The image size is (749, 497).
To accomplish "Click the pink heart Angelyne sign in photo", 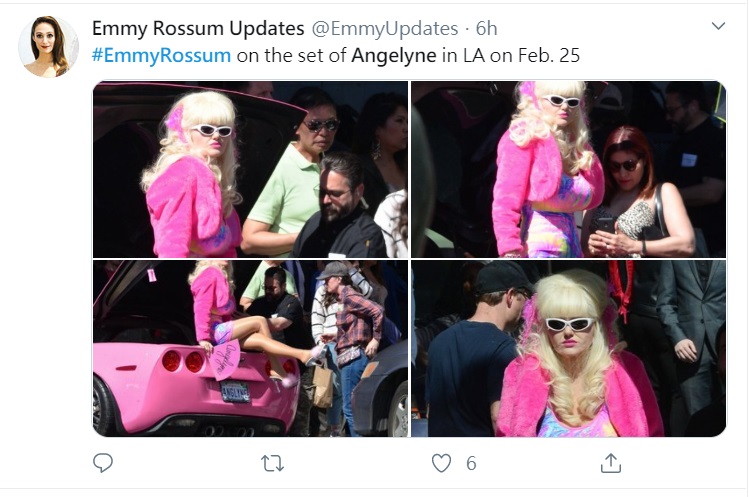I will point(224,361).
